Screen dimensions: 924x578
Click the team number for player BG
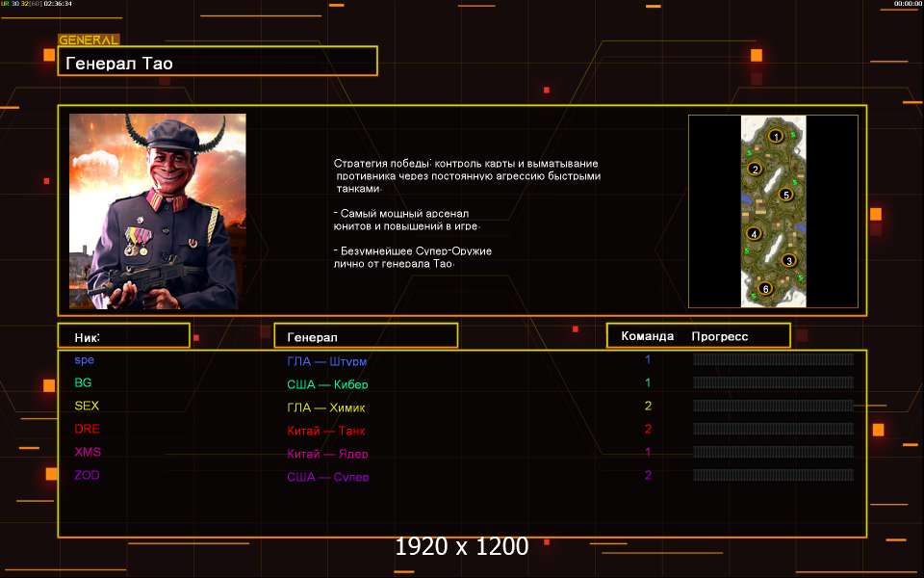coord(648,382)
